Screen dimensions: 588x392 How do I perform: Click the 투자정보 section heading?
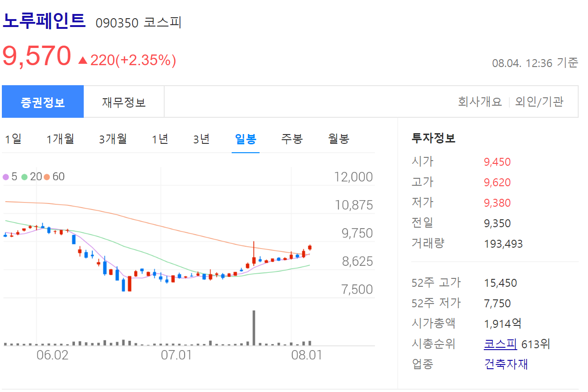click(434, 138)
